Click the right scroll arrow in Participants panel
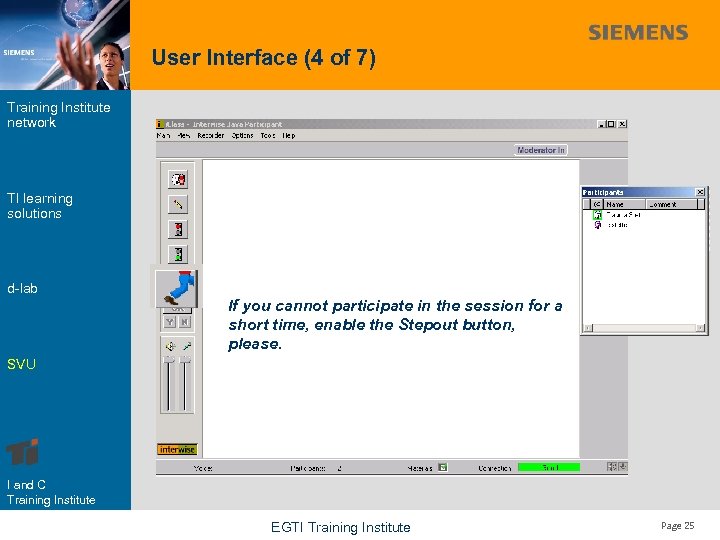 700,328
